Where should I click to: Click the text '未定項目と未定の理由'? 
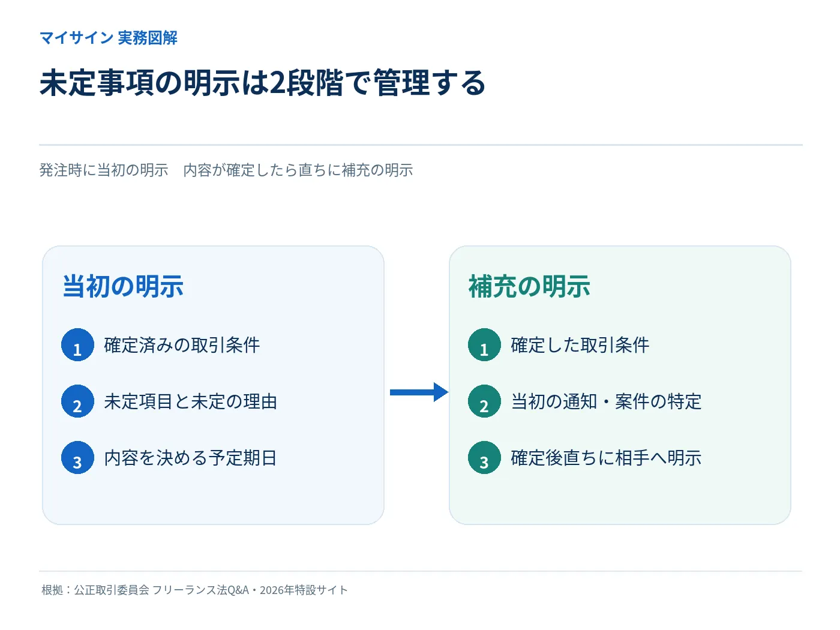190,401
